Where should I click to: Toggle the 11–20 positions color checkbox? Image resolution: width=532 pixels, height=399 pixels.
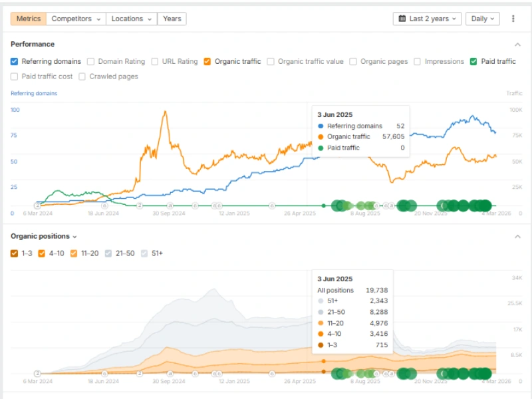pyautogui.click(x=74, y=253)
